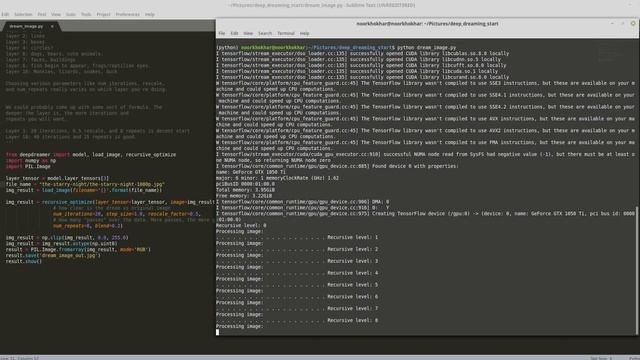Image resolution: width=640 pixels, height=360 pixels.
Task: Open Sublime Text Edit menu
Action: tap(5, 14)
